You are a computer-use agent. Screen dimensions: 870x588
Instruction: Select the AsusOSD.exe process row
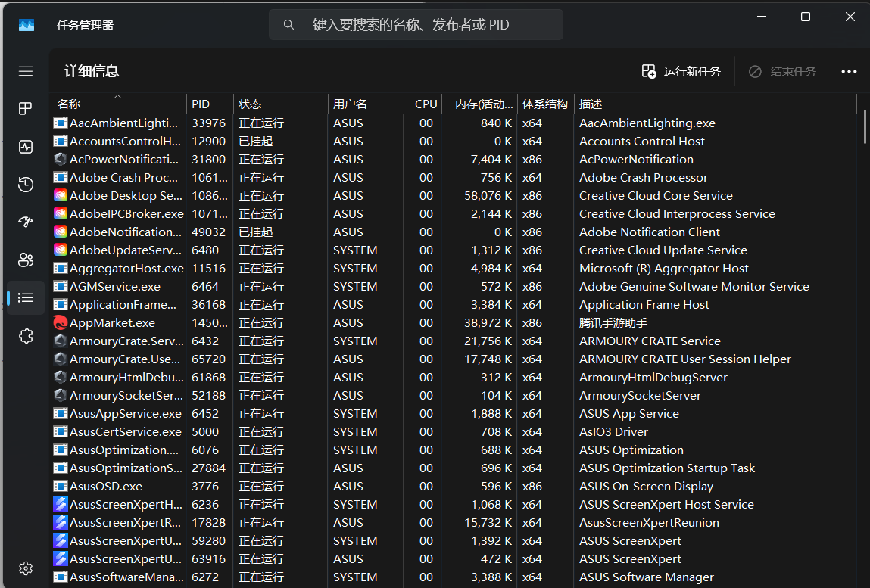[x=454, y=486]
